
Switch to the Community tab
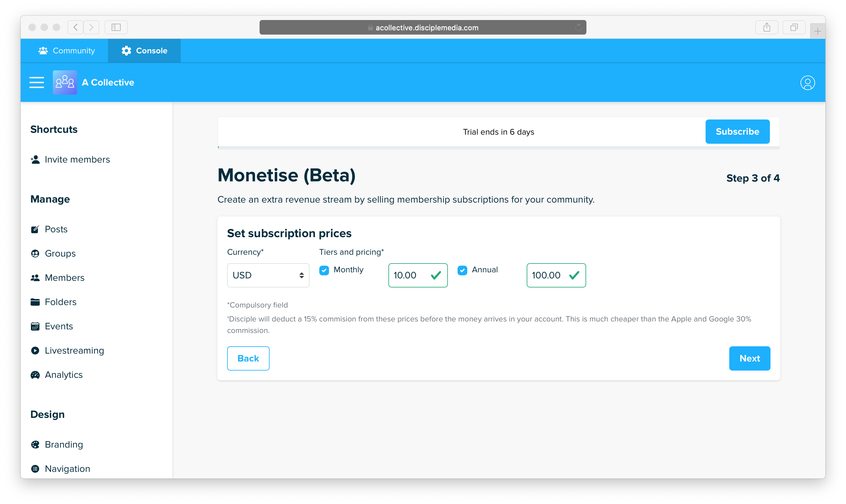pos(66,51)
